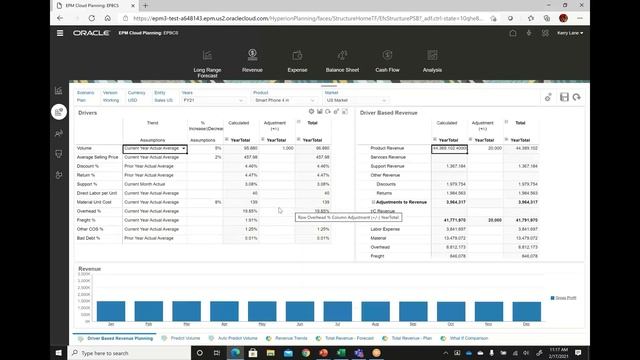Click the bottom left sidebar icon
Image resolution: width=640 pixels, height=360 pixels.
[59, 175]
